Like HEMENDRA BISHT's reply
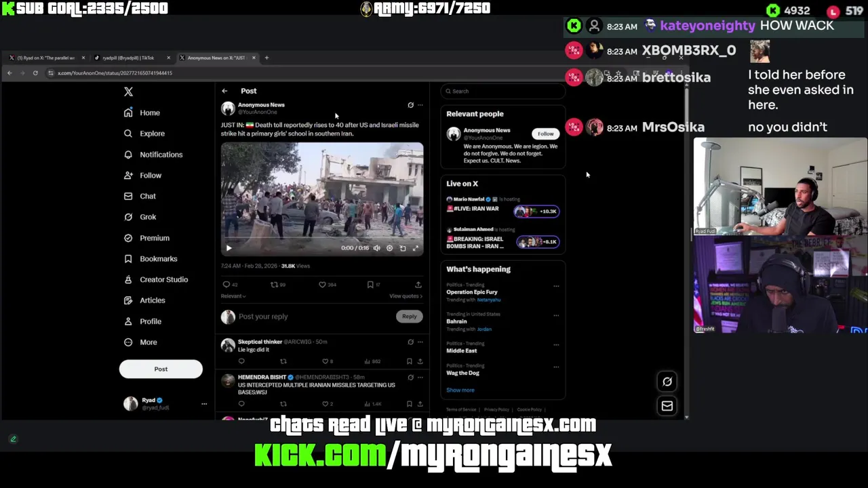Screen dimensions: 868x488 tap(328, 404)
